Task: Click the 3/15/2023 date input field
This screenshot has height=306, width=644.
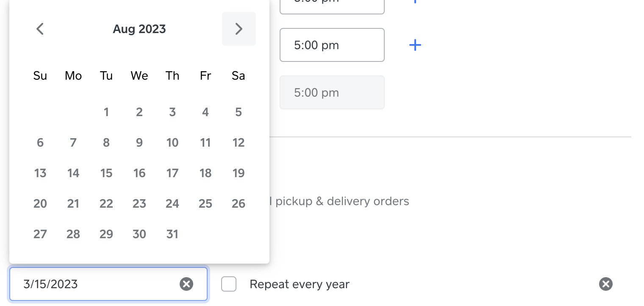Action: tap(97, 284)
